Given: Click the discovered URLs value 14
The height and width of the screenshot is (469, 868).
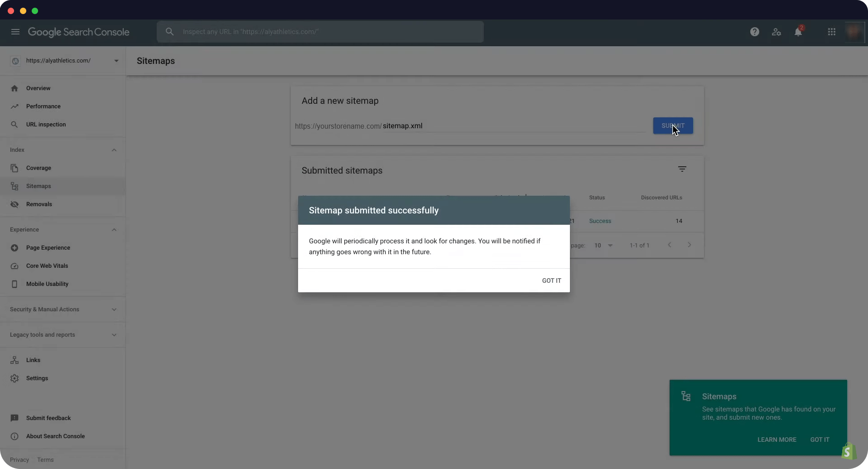Looking at the screenshot, I should [x=679, y=221].
